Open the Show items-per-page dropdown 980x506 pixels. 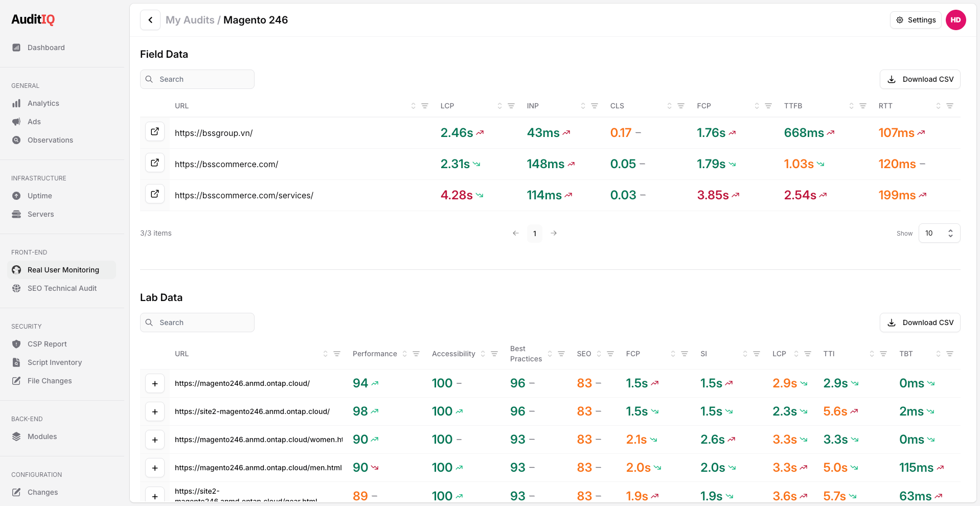pos(939,233)
